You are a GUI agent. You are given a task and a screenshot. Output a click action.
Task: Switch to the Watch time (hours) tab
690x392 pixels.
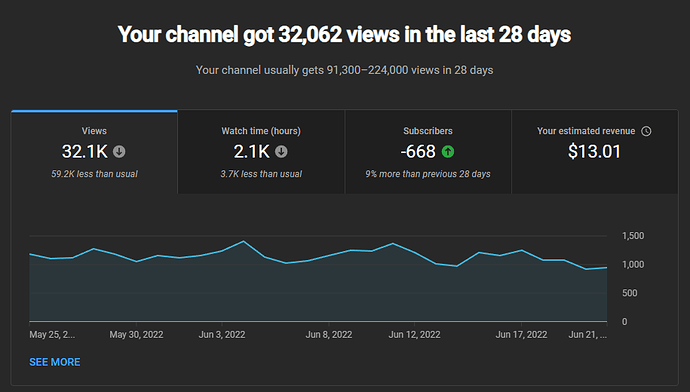pos(261,152)
